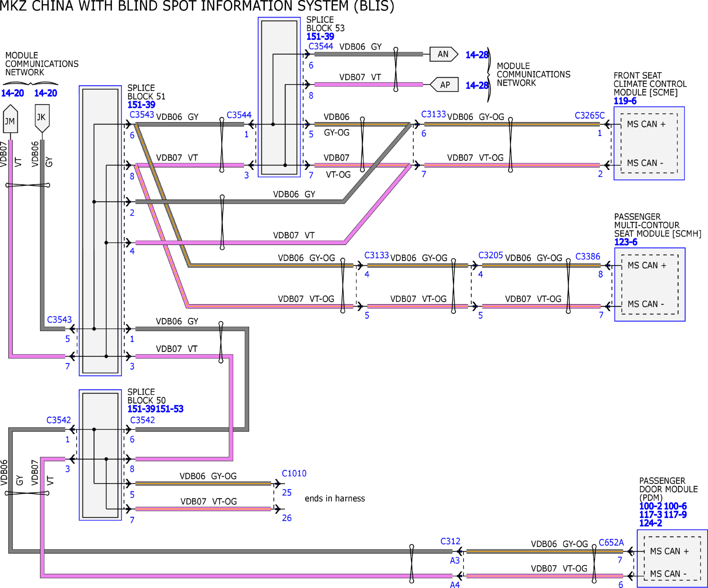The image size is (708, 588).
Task: Follow the 119-6 link for the SCME module
Action: click(625, 101)
